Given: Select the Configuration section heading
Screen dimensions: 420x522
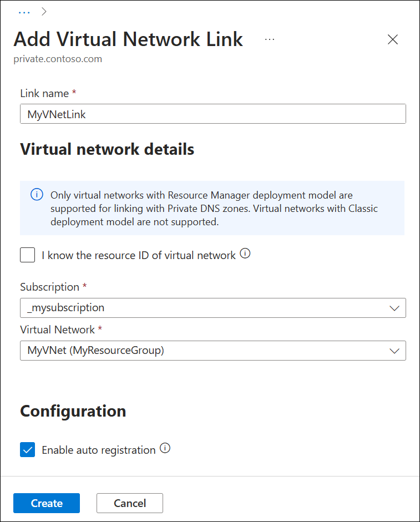Looking at the screenshot, I should coord(73,411).
